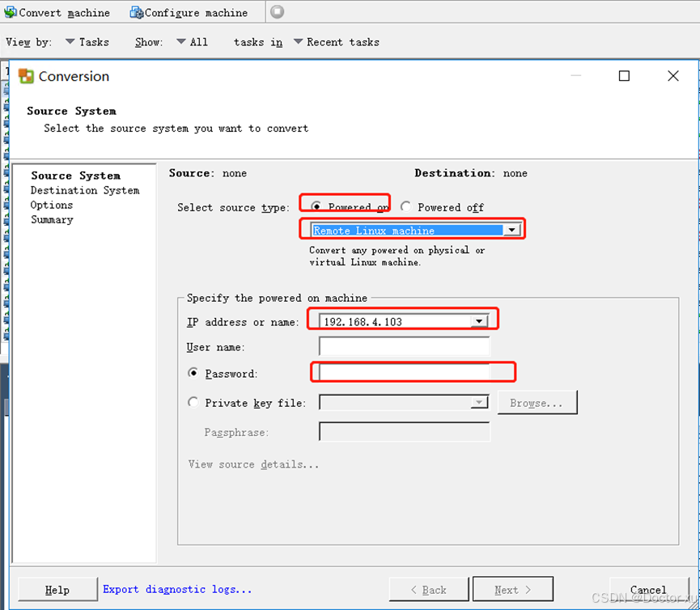Choose the Private key file radio button
The image size is (700, 610).
click(193, 403)
